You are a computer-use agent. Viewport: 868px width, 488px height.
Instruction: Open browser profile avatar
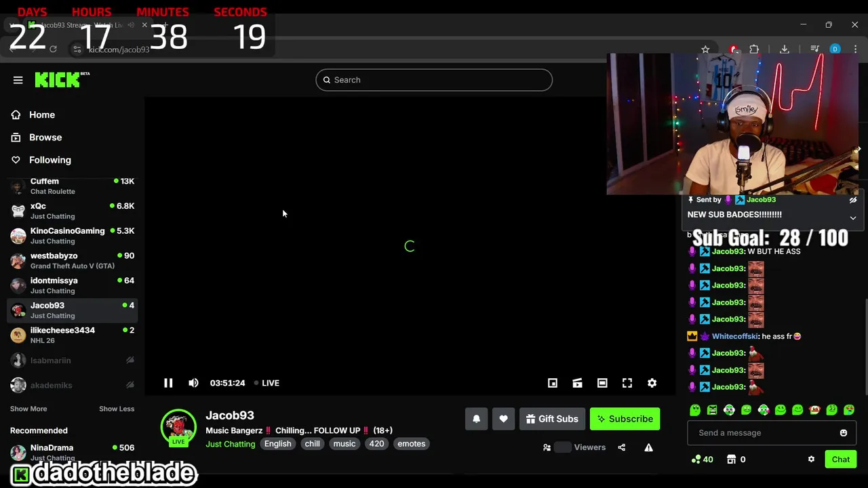pyautogui.click(x=835, y=49)
